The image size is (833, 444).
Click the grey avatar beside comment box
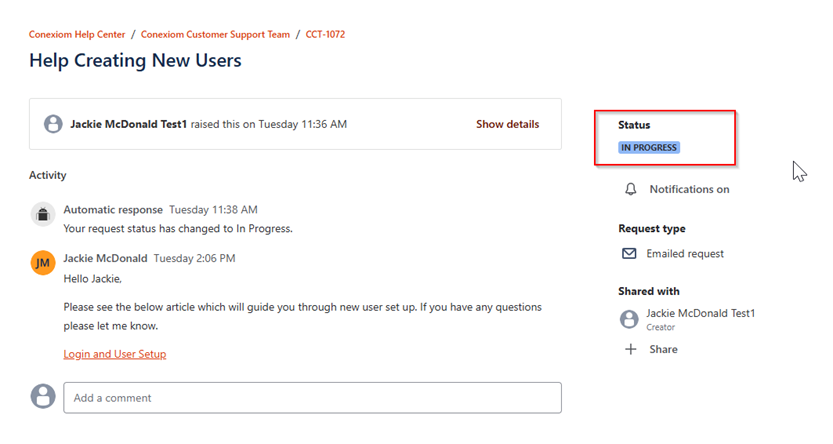pyautogui.click(x=43, y=396)
